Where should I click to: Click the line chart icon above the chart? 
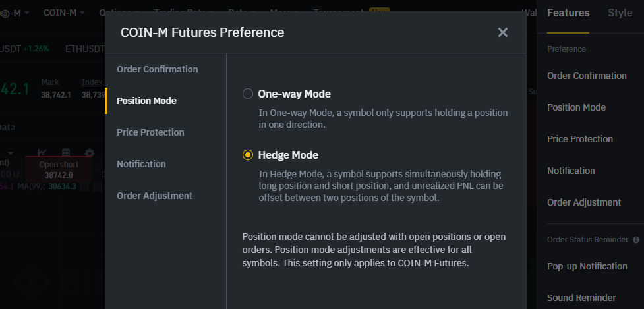coord(42,153)
